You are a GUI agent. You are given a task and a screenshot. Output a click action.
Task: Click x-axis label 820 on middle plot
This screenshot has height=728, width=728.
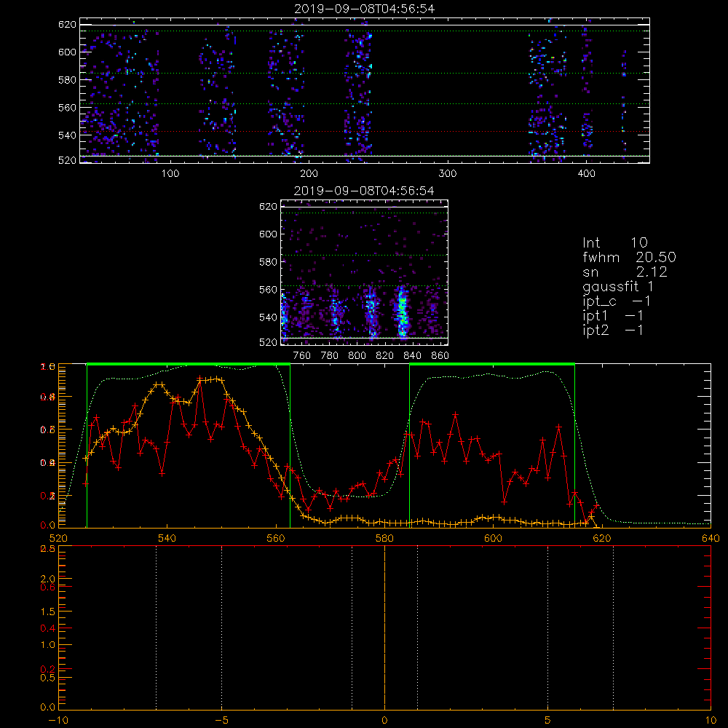pyautogui.click(x=385, y=356)
